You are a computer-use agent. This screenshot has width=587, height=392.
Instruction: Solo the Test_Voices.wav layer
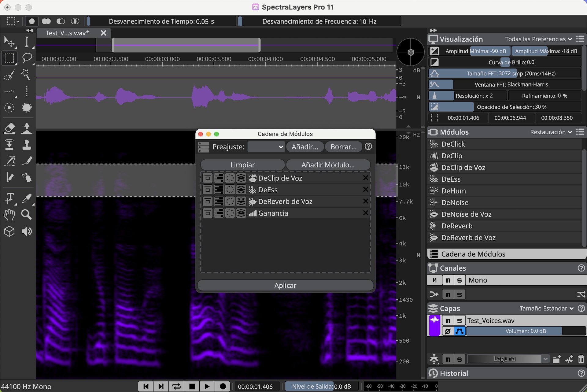tap(459, 320)
